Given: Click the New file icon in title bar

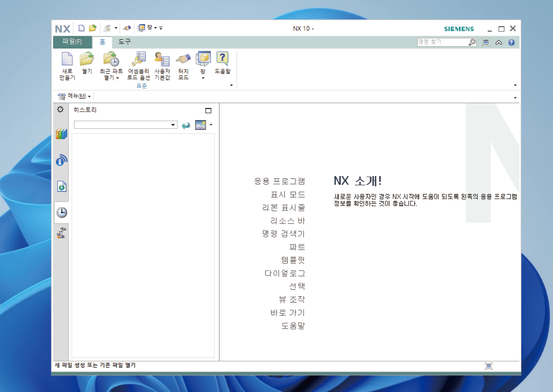Looking at the screenshot, I should pyautogui.click(x=81, y=28).
